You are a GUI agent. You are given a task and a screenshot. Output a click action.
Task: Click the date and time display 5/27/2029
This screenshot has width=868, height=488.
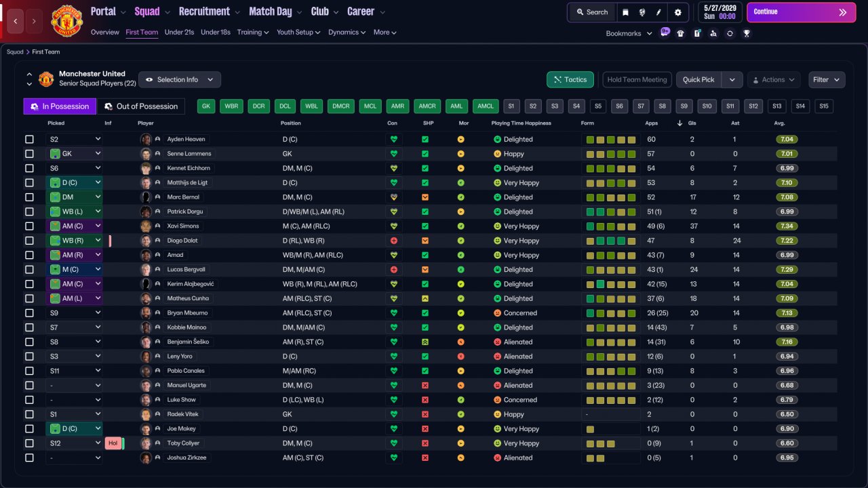coord(719,12)
